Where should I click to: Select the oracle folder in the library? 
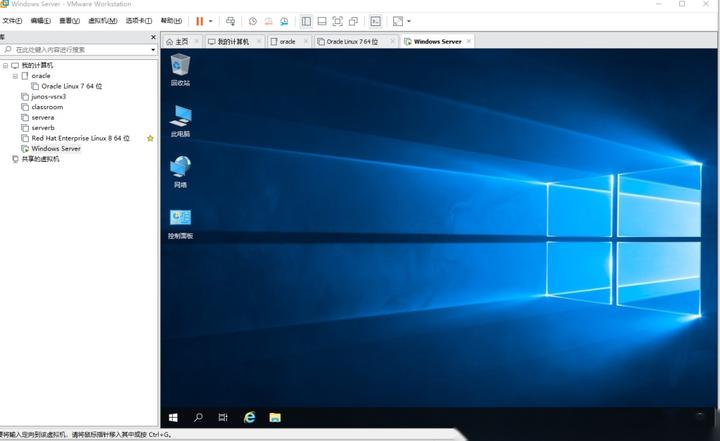coord(41,76)
